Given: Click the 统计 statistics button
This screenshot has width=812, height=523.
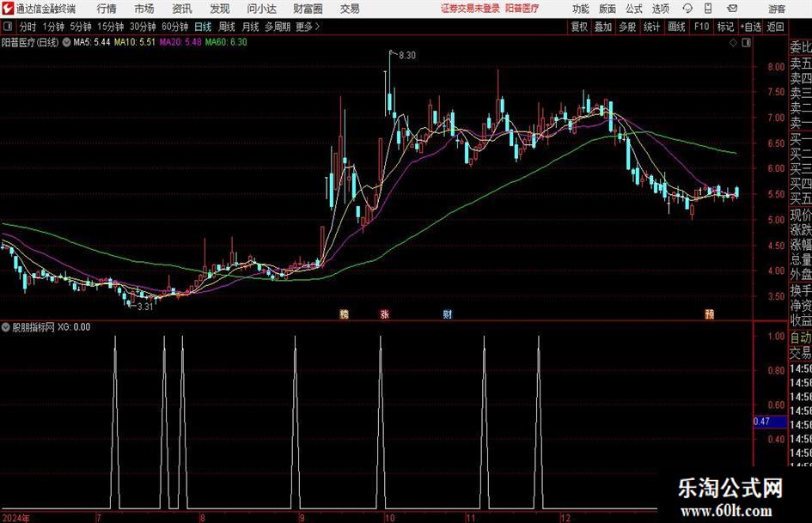Looking at the screenshot, I should pos(651,27).
